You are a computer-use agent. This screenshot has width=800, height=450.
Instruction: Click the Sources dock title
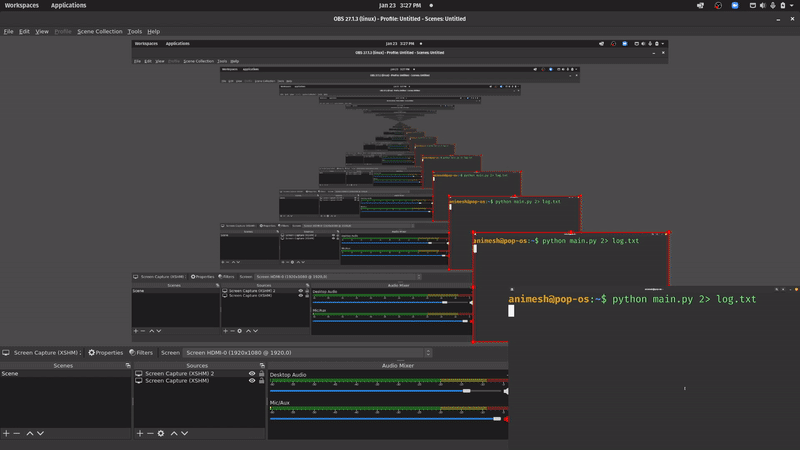(197, 365)
